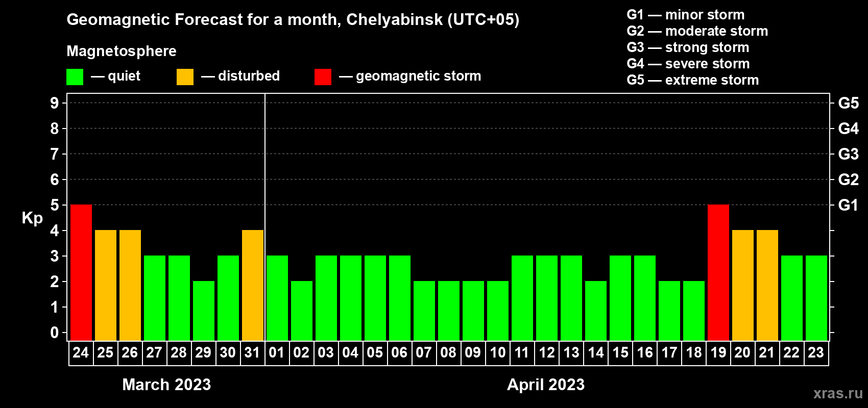Click date cell 24 on the axis
The height and width of the screenshot is (408, 868).
81,353
